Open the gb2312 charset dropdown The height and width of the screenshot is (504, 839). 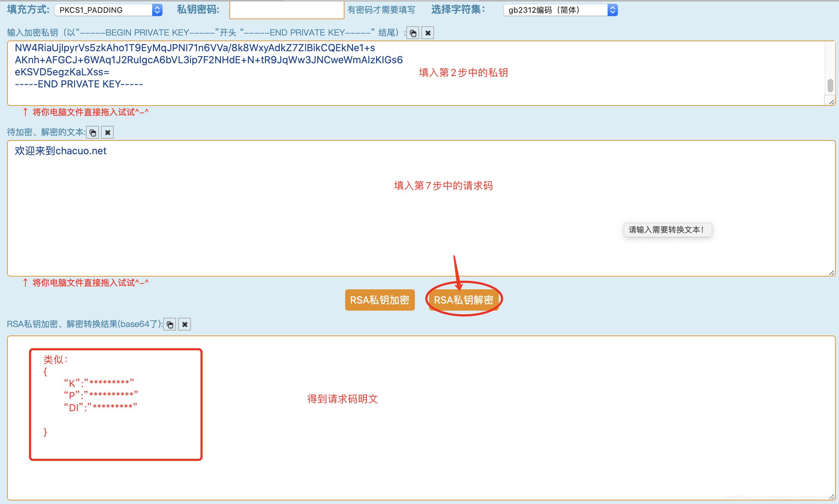[x=560, y=10]
